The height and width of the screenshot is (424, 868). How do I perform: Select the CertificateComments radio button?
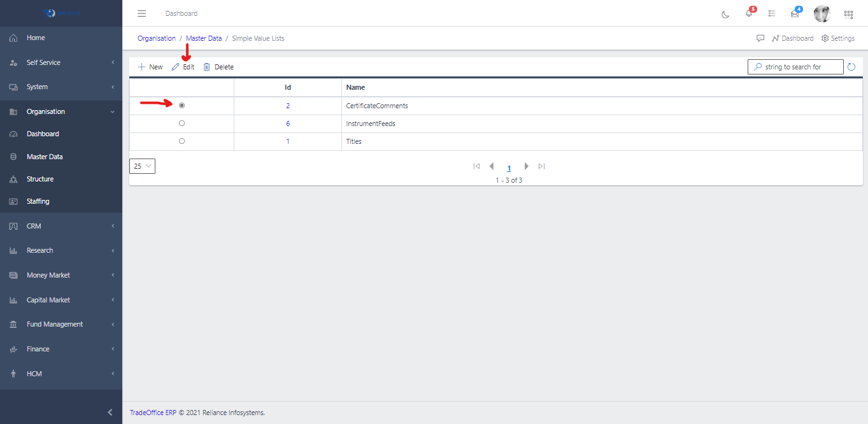(182, 106)
